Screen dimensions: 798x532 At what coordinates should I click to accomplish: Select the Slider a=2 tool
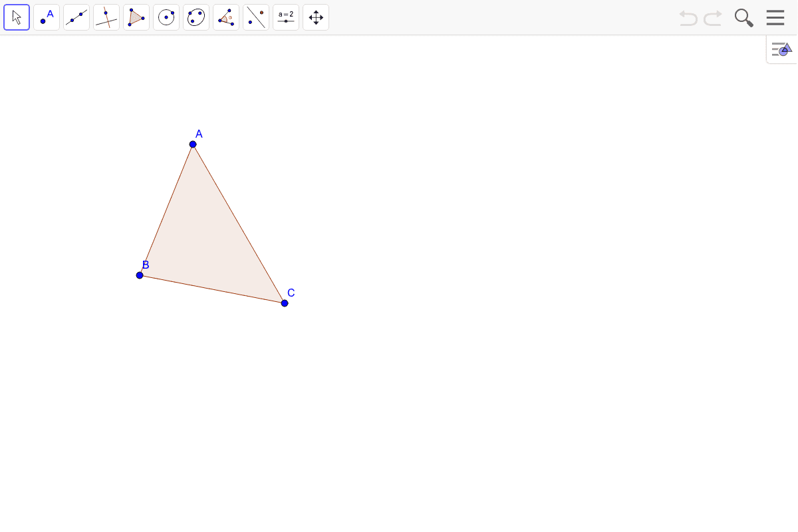(x=286, y=17)
